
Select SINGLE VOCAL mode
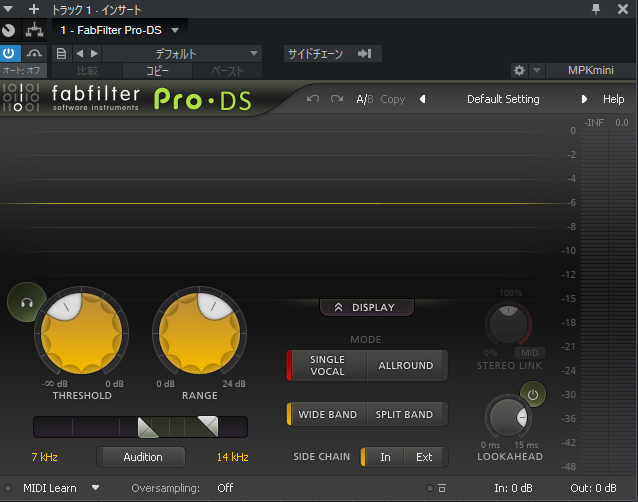click(327, 365)
